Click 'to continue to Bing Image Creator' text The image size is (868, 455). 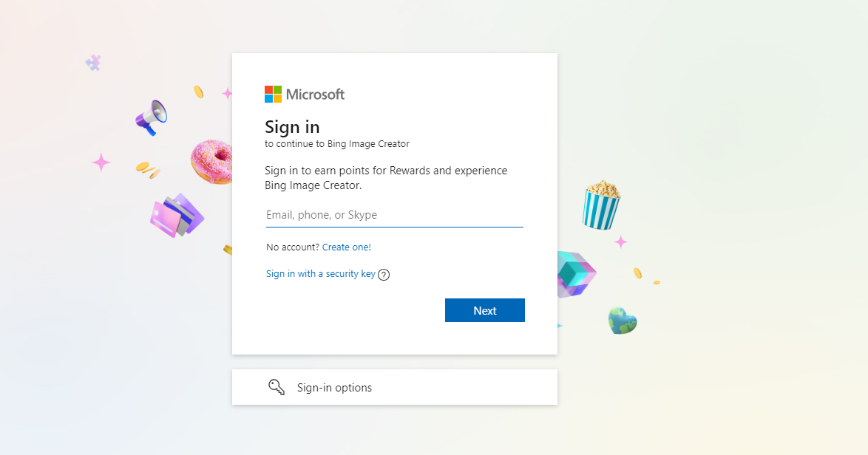click(x=337, y=144)
